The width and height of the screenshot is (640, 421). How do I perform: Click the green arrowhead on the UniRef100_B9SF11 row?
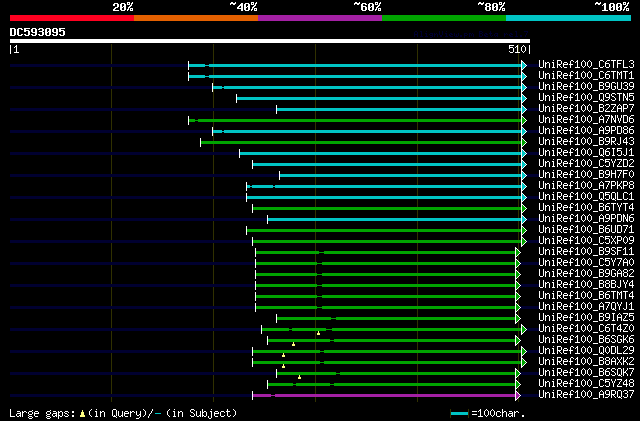(x=518, y=252)
